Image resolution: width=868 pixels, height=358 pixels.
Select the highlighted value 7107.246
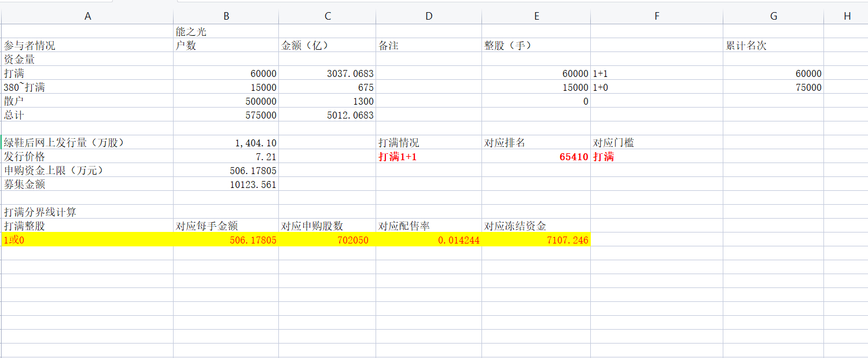click(x=536, y=240)
